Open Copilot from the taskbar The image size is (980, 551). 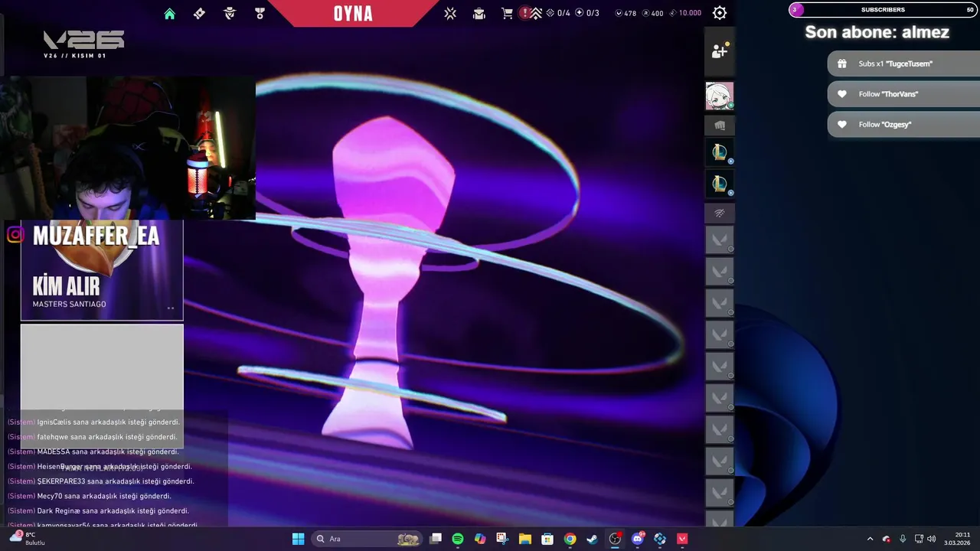coord(480,539)
